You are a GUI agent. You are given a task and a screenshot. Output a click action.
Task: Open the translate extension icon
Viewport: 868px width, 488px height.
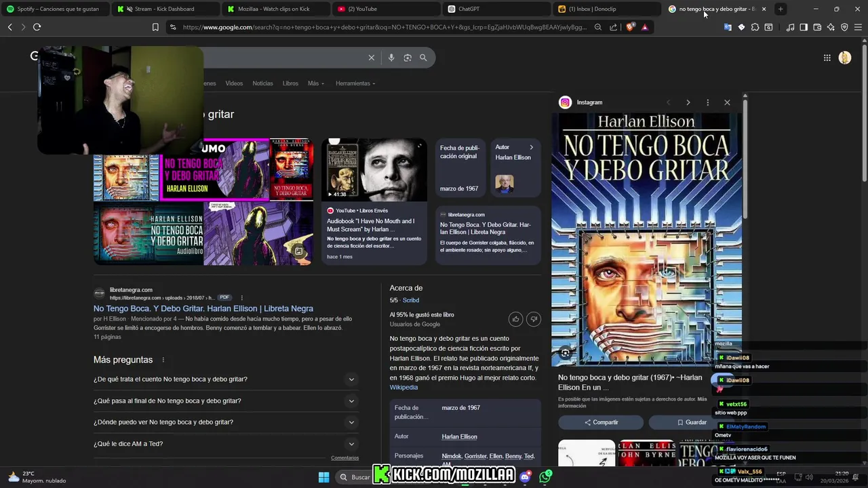[x=728, y=27]
